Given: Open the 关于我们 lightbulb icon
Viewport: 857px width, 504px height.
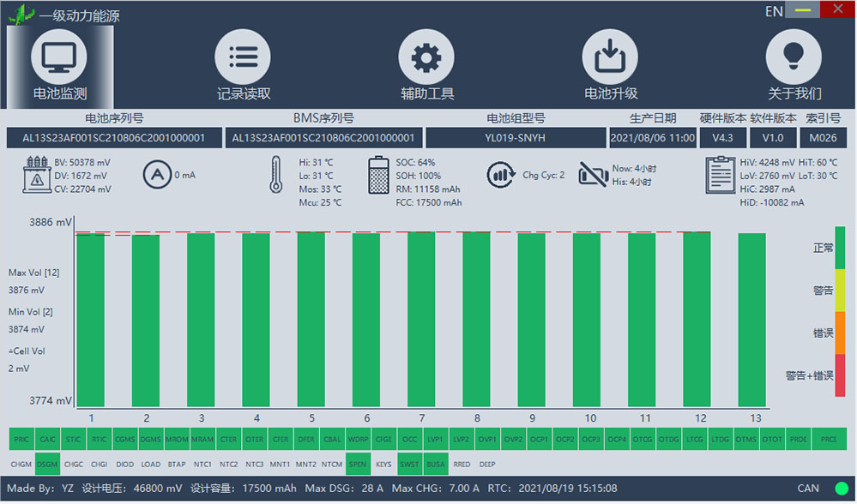Looking at the screenshot, I should pos(794,57).
